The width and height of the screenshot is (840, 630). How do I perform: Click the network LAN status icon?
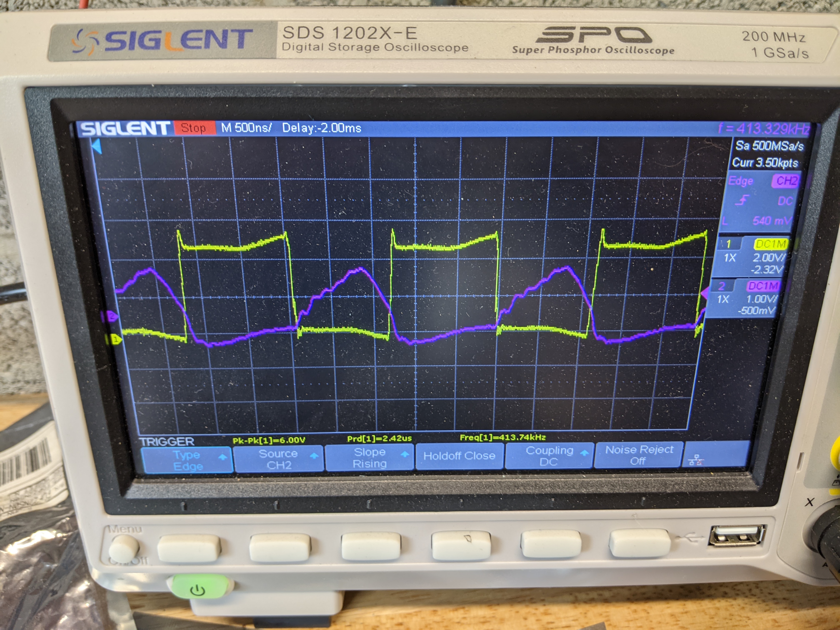click(x=696, y=460)
